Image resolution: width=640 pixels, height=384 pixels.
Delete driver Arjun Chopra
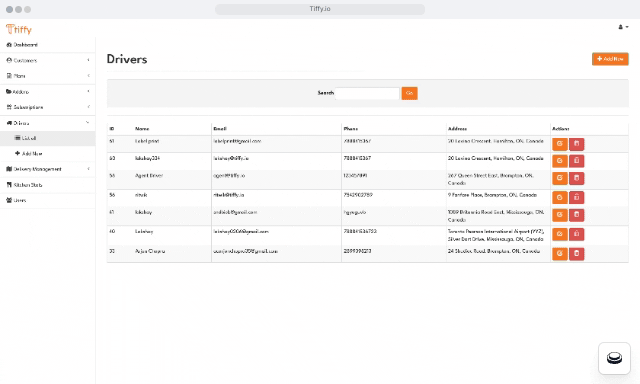tap(576, 254)
